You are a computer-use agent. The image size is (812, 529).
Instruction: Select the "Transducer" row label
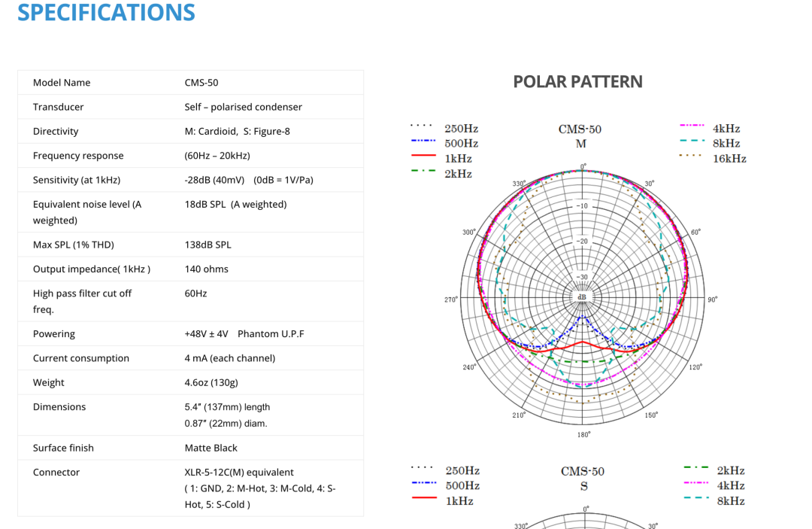pyautogui.click(x=58, y=107)
